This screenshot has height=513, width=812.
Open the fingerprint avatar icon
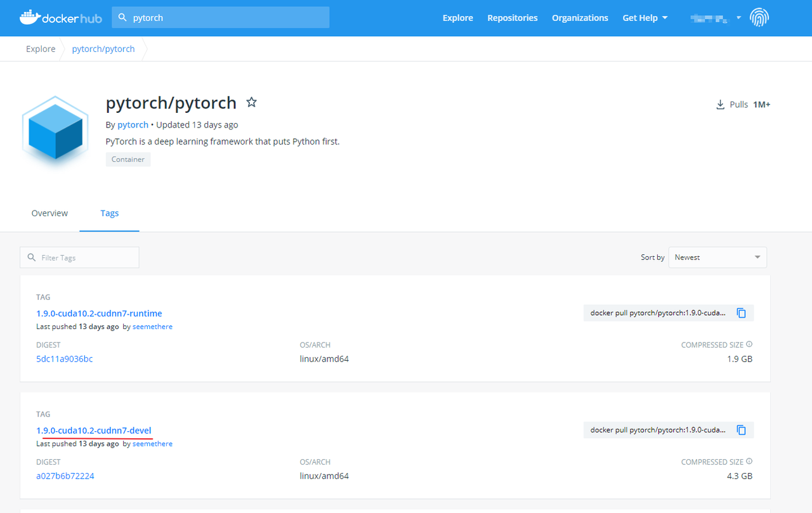pyautogui.click(x=759, y=18)
